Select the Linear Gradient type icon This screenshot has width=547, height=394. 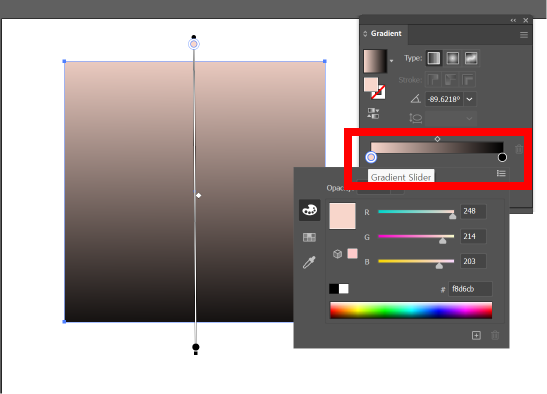[x=434, y=58]
